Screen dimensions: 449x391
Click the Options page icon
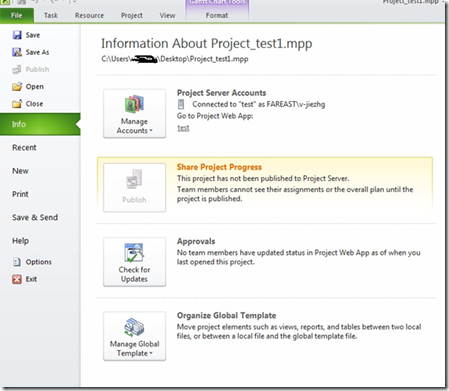point(17,262)
